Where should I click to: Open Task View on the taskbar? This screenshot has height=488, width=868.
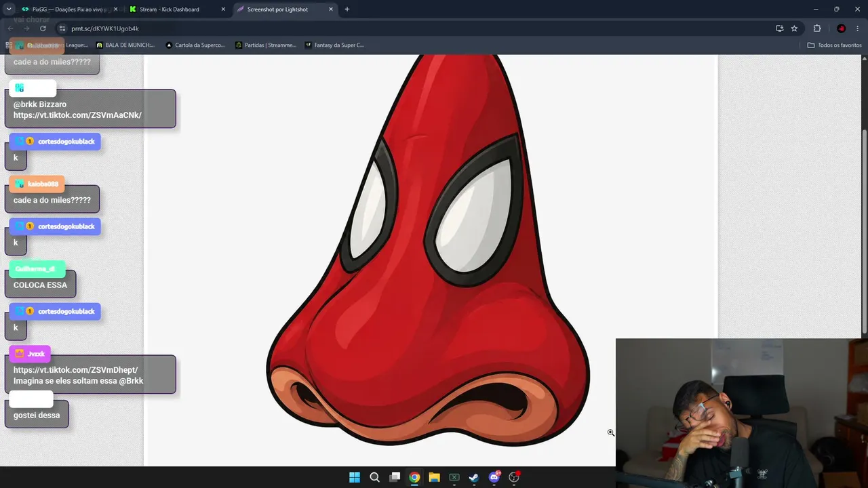pos(395,477)
